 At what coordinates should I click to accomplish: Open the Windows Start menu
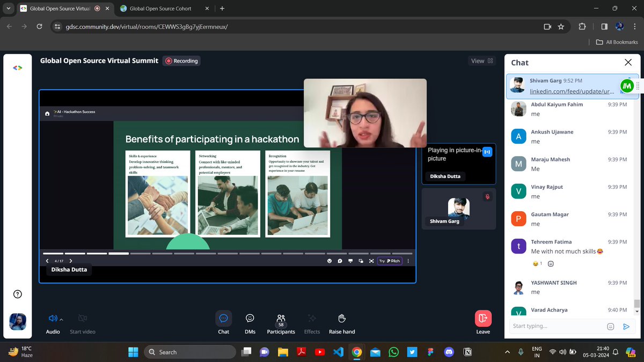point(133,352)
